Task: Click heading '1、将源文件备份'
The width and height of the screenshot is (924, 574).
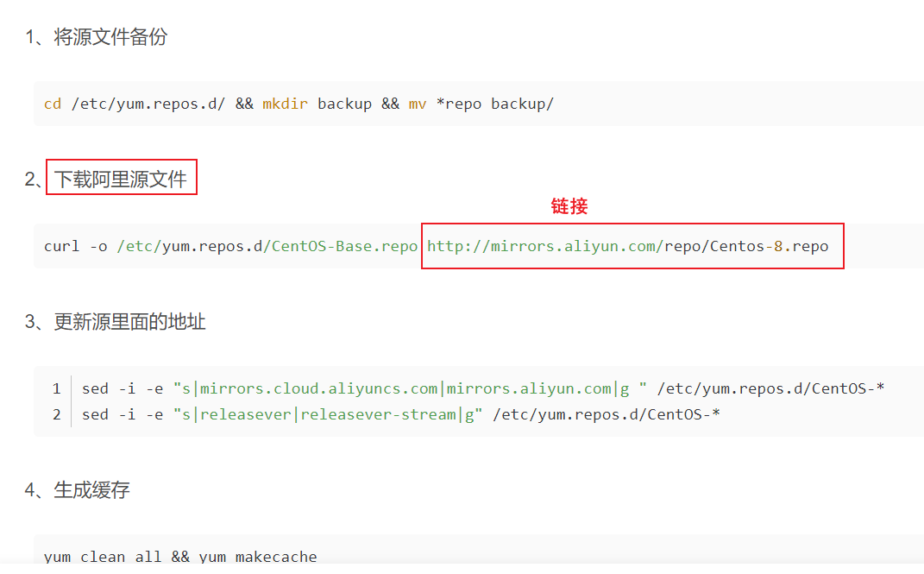Action: click(96, 36)
